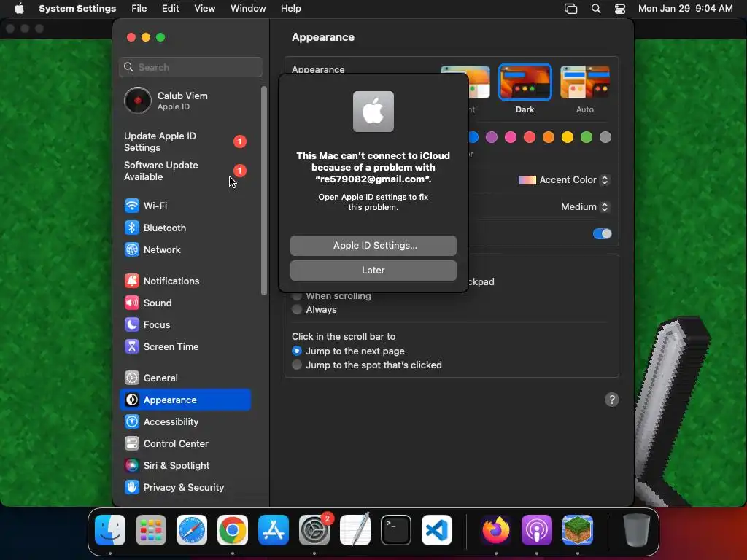Select the Dark appearance thumbnail
The height and width of the screenshot is (560, 747).
pos(525,82)
